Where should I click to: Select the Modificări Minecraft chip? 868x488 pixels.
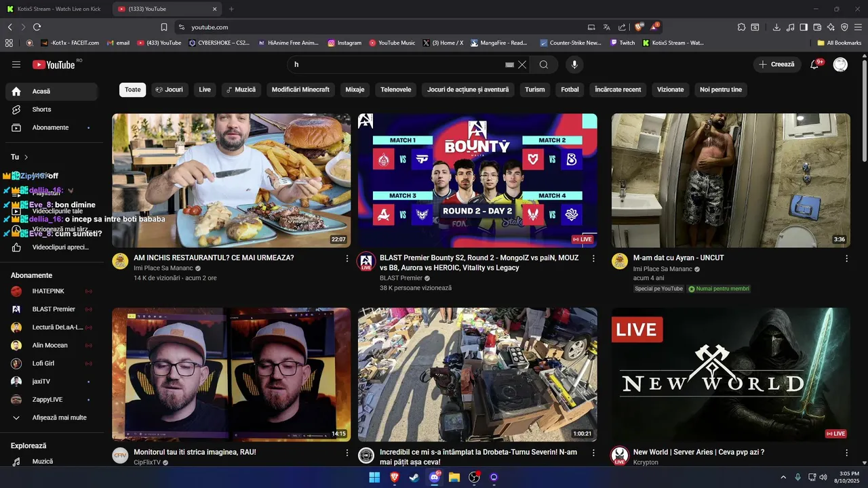click(300, 89)
